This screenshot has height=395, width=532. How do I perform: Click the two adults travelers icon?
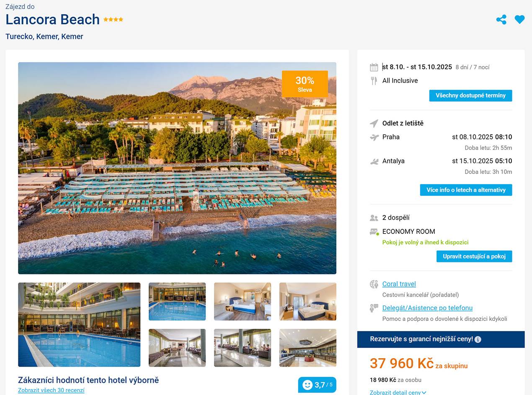(374, 218)
